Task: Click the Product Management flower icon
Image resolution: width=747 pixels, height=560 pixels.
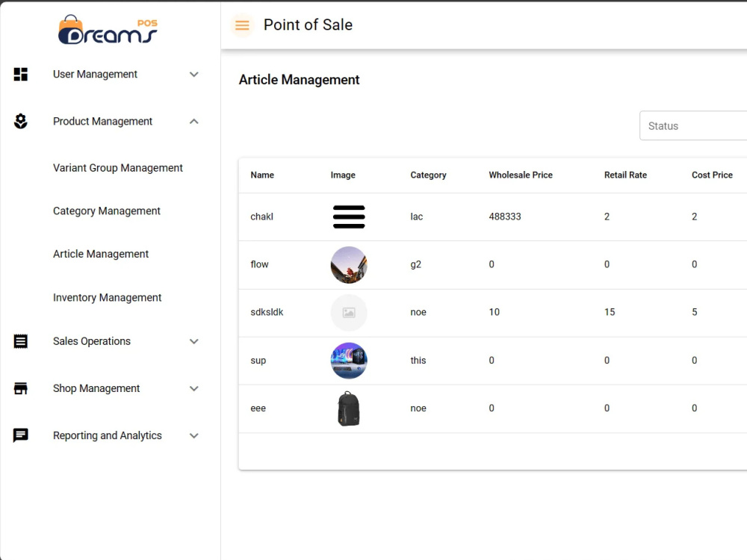Action: pyautogui.click(x=20, y=122)
